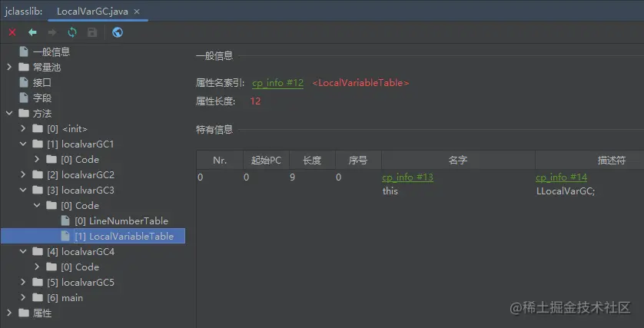Click the folder icon beside [3] localvarGC3
This screenshot has width=644, height=328.
pyautogui.click(x=38, y=191)
